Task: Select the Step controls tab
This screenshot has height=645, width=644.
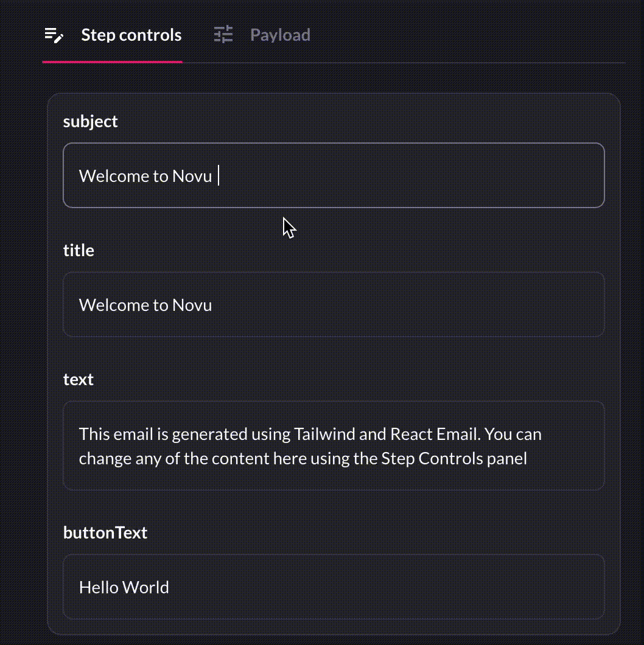Action: [x=131, y=35]
